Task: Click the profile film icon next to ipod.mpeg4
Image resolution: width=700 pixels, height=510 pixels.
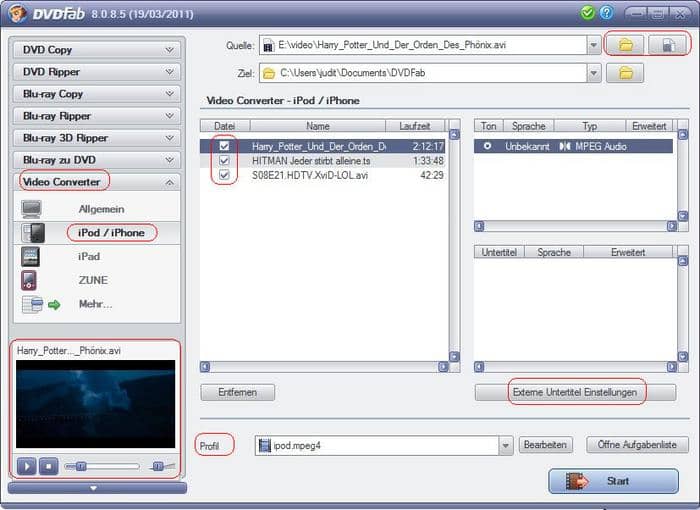Action: (x=265, y=445)
